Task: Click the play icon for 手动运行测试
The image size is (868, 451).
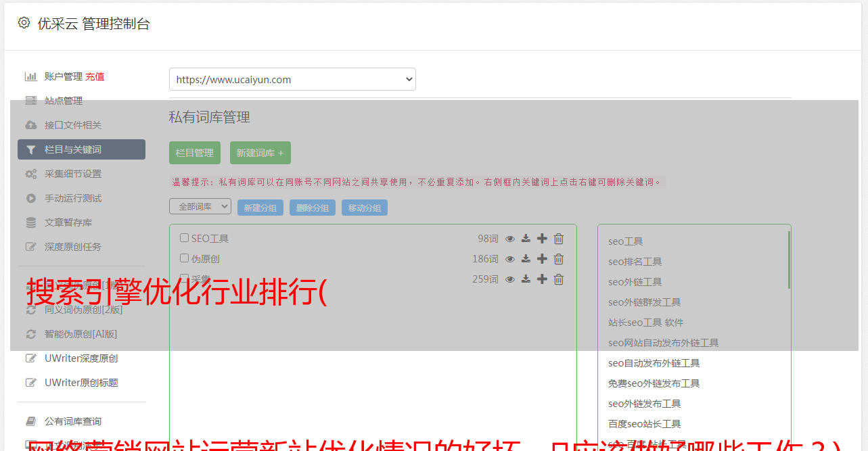Action: pos(30,198)
